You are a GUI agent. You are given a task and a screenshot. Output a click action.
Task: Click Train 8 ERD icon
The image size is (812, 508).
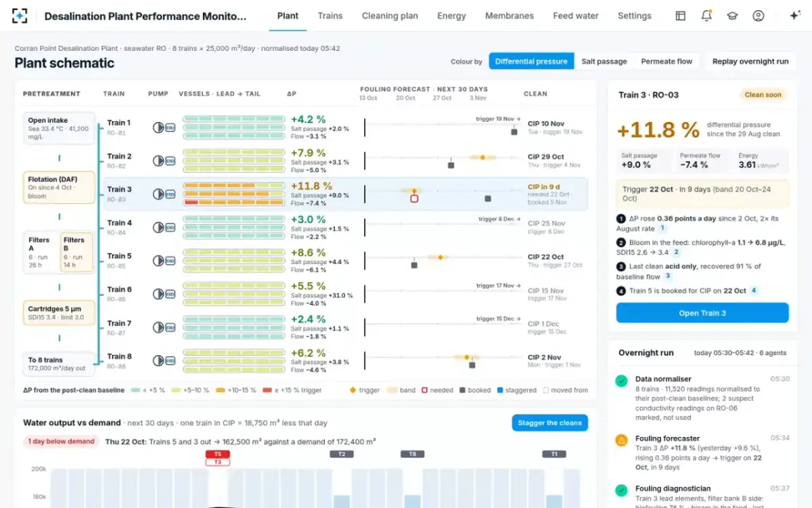pyautogui.click(x=170, y=360)
